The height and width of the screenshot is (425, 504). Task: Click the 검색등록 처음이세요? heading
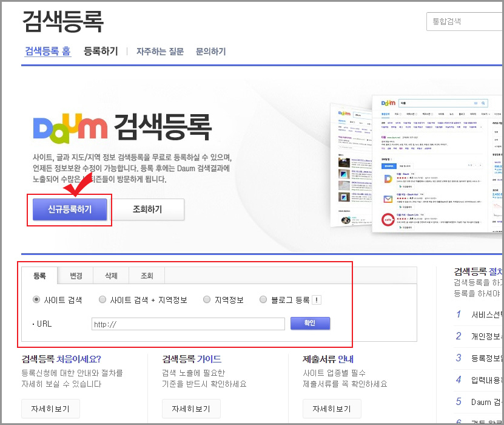[x=61, y=359]
